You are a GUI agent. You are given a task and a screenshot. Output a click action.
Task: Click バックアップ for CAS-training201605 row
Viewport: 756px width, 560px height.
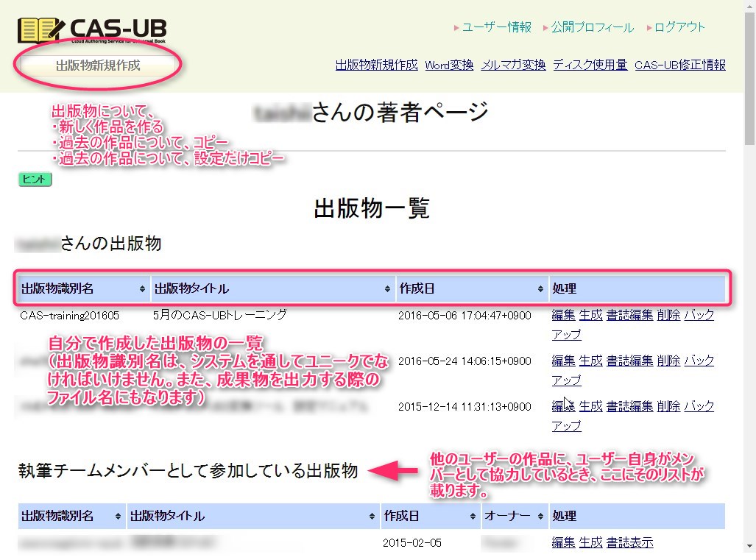coord(699,315)
